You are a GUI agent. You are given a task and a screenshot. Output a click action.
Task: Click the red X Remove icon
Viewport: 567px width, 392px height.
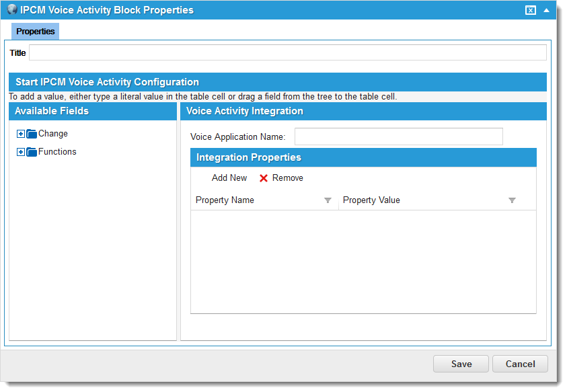[264, 178]
